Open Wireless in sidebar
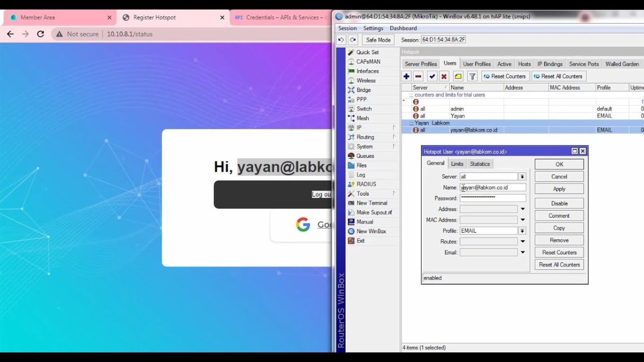Viewport: 644px width, 362px height. 366,80
